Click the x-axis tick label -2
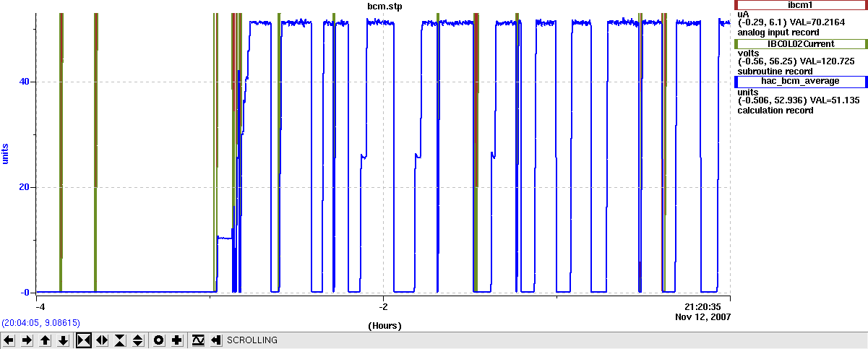868x349 pixels. pyautogui.click(x=384, y=306)
